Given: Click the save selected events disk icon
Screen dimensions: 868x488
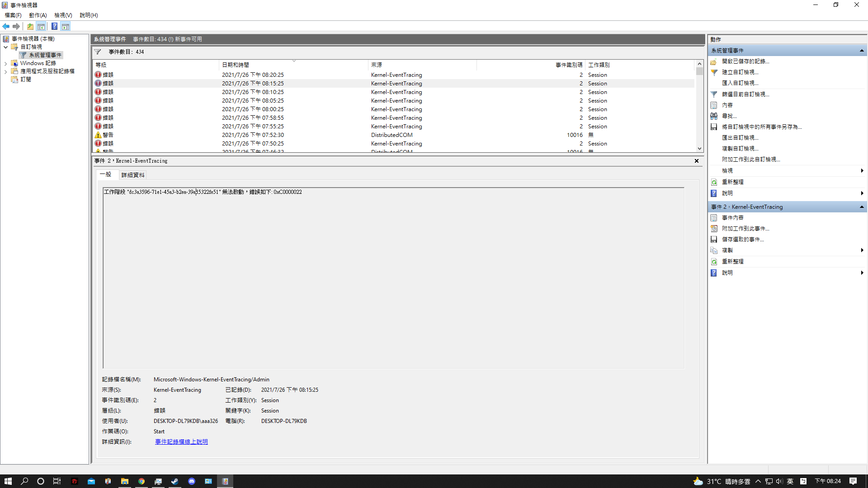Looking at the screenshot, I should pos(714,239).
